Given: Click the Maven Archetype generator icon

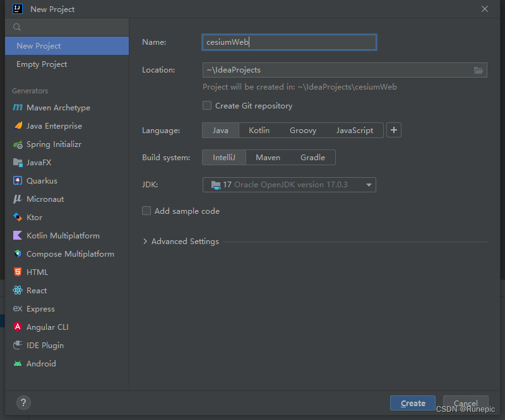Looking at the screenshot, I should pos(18,107).
